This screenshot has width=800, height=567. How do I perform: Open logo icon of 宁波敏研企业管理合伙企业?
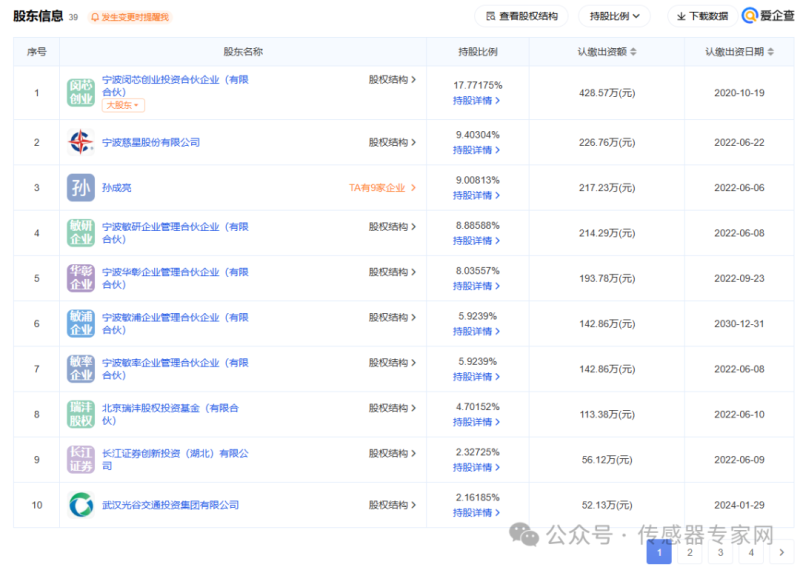(81, 233)
